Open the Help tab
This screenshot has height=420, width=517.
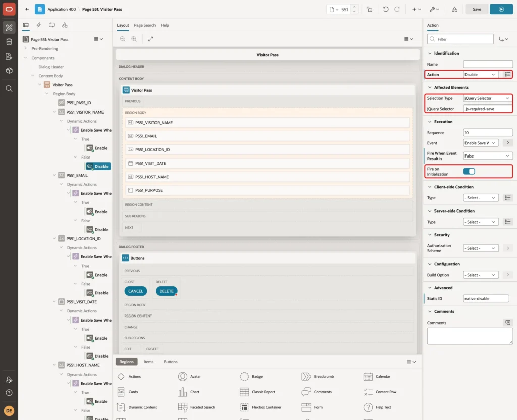165,25
